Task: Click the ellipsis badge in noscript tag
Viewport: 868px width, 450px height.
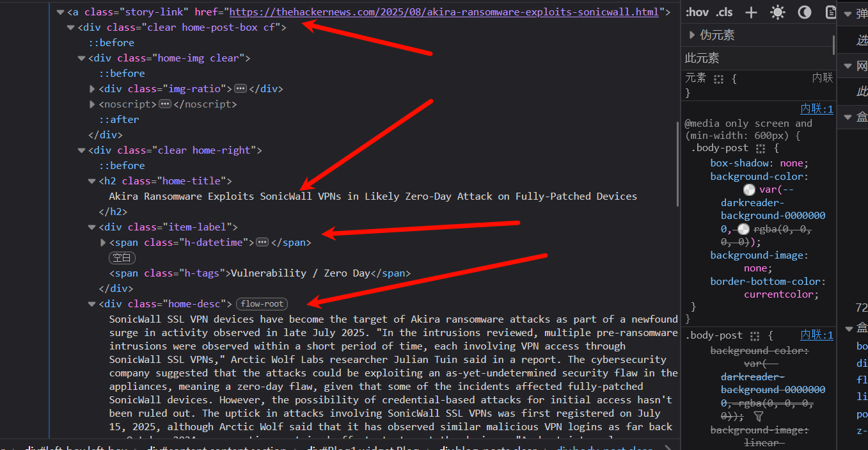Action: pos(165,104)
